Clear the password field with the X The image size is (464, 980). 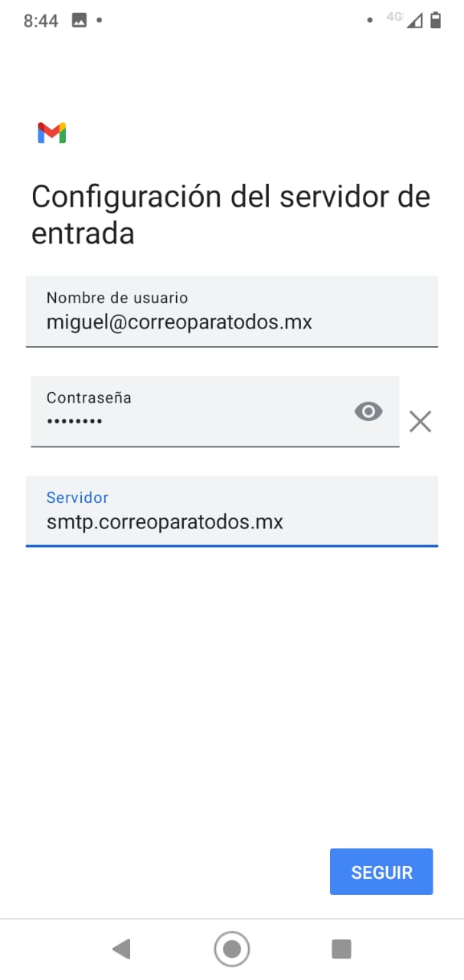point(420,421)
